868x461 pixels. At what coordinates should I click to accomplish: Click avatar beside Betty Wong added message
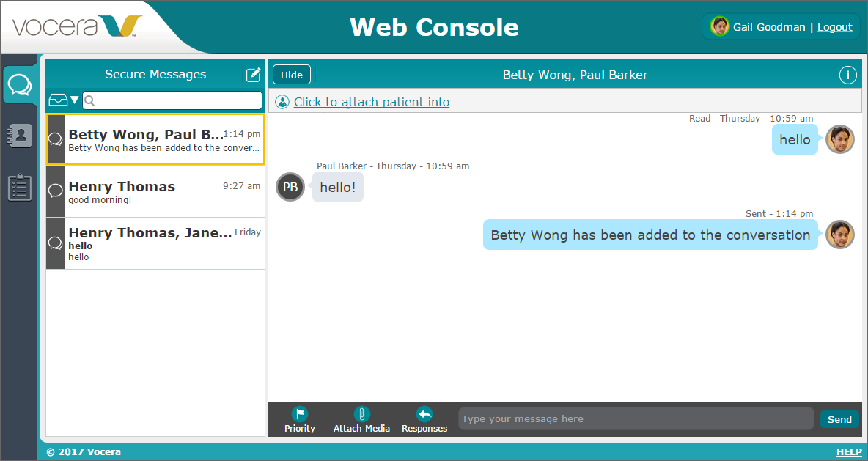[839, 235]
